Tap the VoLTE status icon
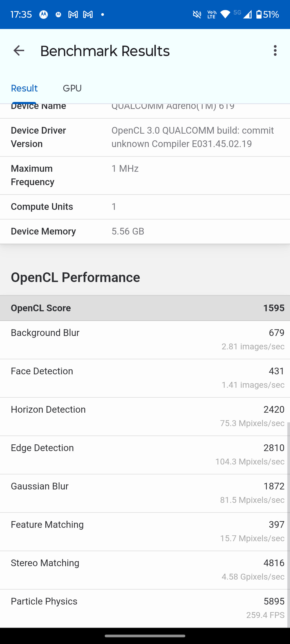The height and width of the screenshot is (644, 290). click(x=212, y=14)
